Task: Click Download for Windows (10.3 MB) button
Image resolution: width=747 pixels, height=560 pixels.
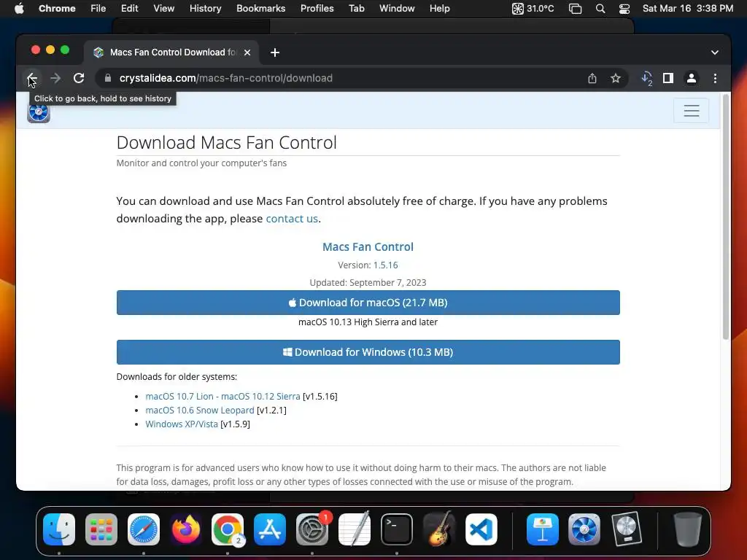Action: point(368,352)
